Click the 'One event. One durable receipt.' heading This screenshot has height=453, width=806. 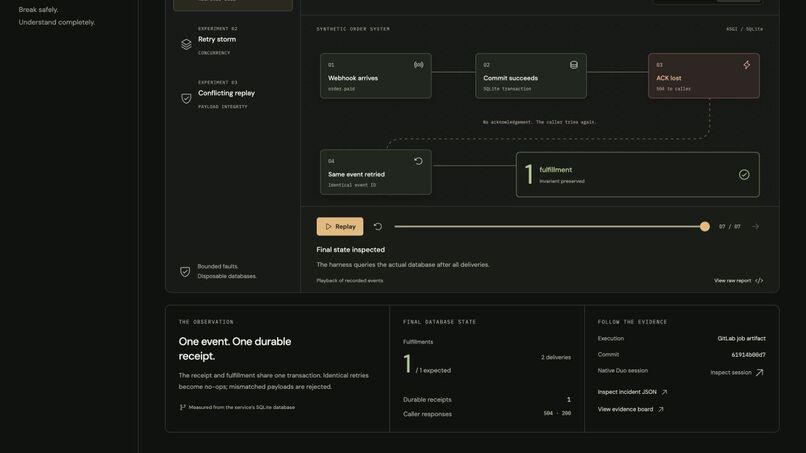click(x=234, y=349)
